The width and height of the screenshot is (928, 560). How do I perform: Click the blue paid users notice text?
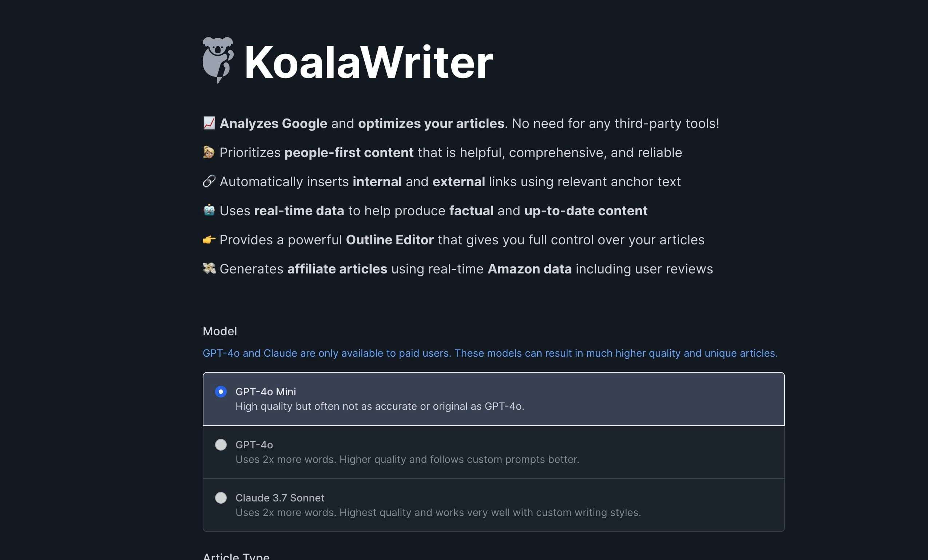pos(490,353)
